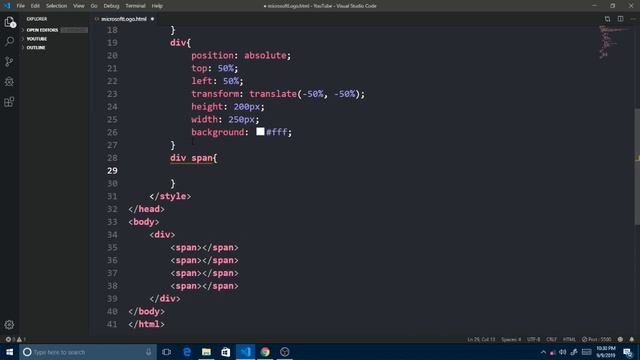Close the unsaved dot on microsoftLogo.html tab
The image size is (640, 360).
tap(153, 19)
